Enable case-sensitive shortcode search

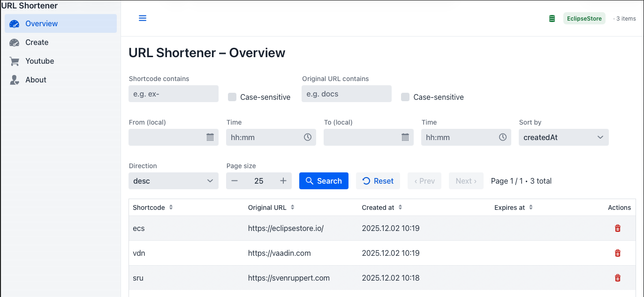(x=232, y=97)
